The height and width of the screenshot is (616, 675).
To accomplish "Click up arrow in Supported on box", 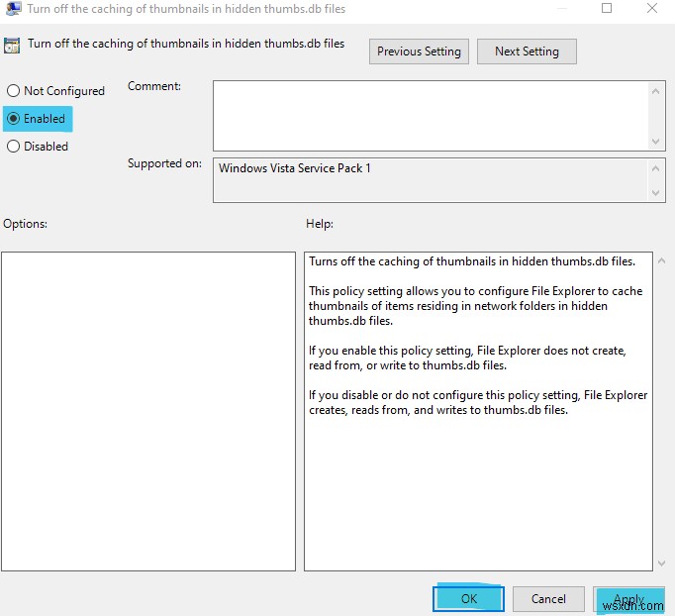I will point(658,168).
